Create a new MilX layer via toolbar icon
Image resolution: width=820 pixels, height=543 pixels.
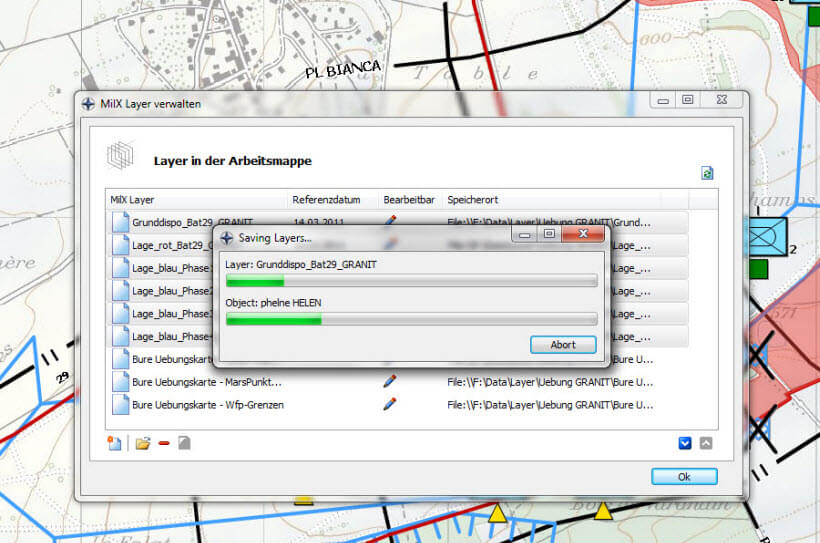tap(114, 444)
